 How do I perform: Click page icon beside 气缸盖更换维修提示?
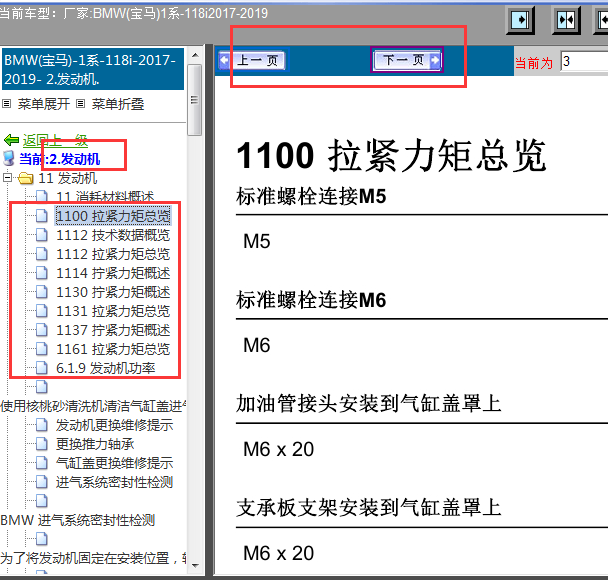pos(42,463)
